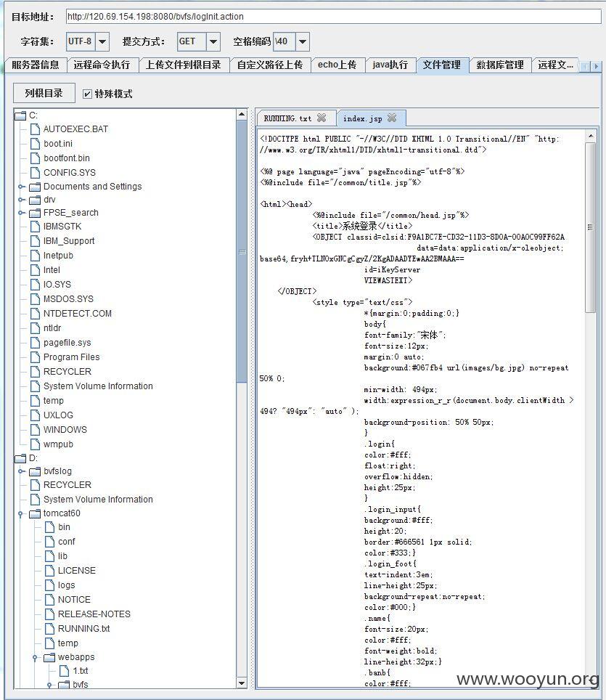The height and width of the screenshot is (700, 606).
Task: Collapse the tomcat60 folder node
Action: 20,514
